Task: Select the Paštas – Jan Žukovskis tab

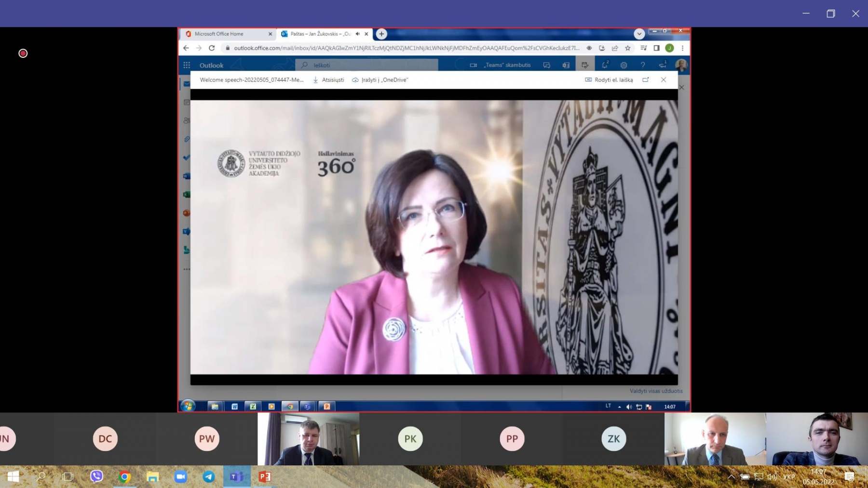Action: pos(318,34)
